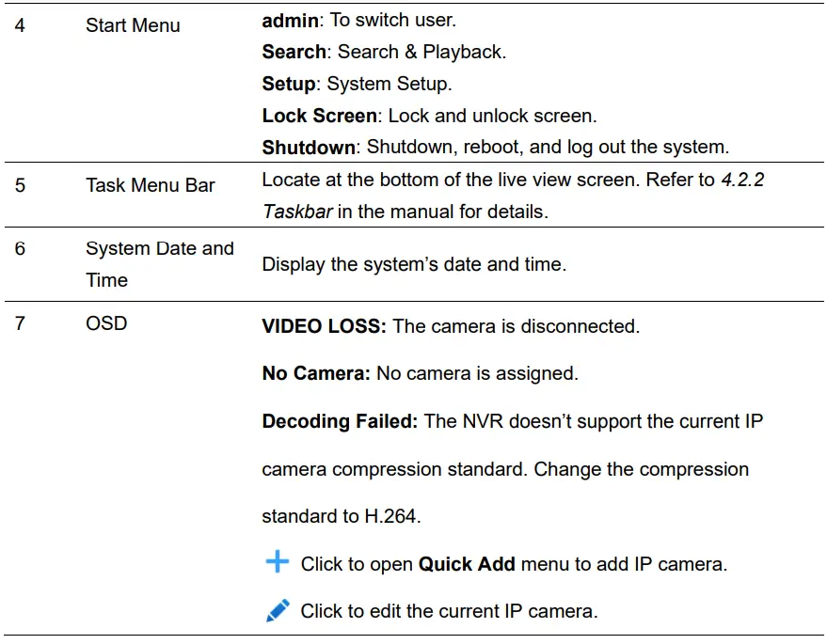This screenshot has width=827, height=644.
Task: Click row number 7 in the table
Action: pyautogui.click(x=20, y=323)
